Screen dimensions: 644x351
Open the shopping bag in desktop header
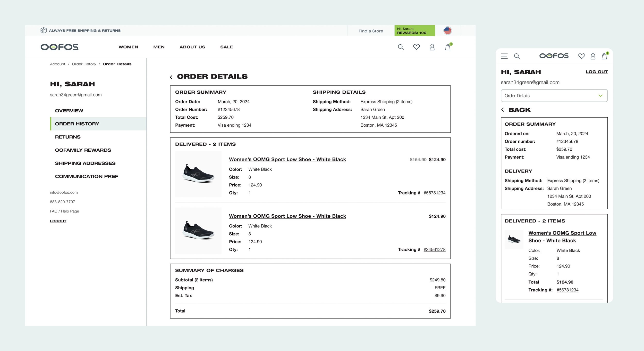448,47
